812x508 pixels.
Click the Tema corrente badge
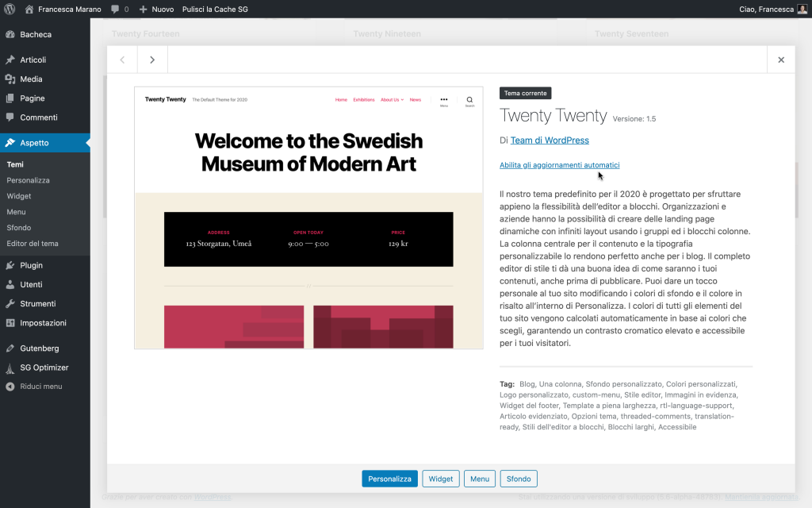click(525, 94)
